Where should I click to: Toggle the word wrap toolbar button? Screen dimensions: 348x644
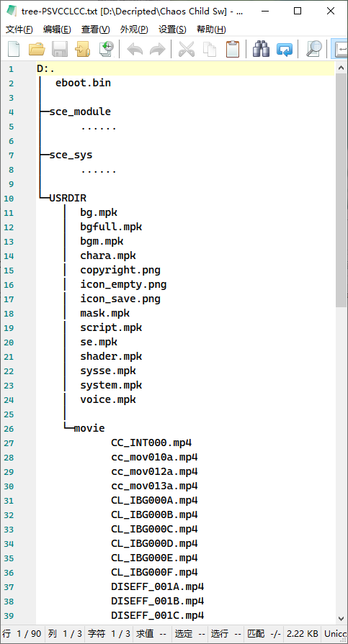click(340, 49)
